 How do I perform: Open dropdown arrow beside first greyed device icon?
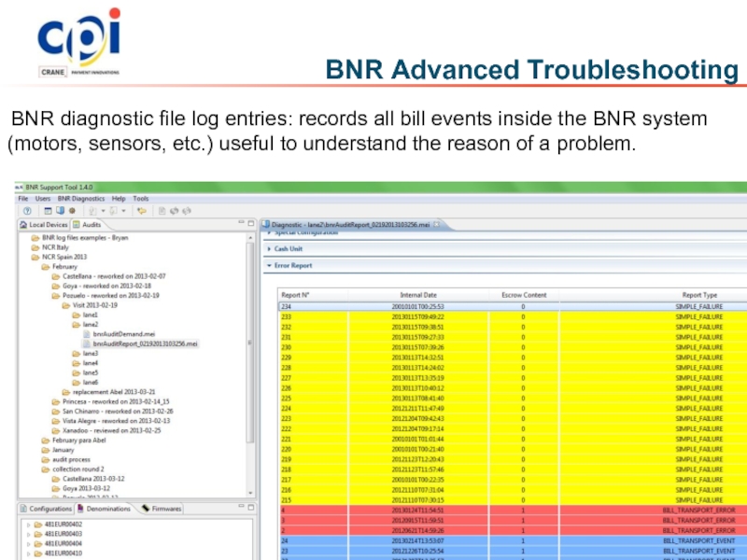pos(103,211)
